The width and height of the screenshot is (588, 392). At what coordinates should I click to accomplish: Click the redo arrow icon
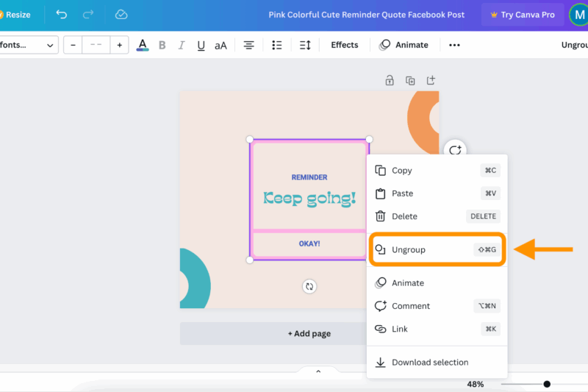[88, 15]
